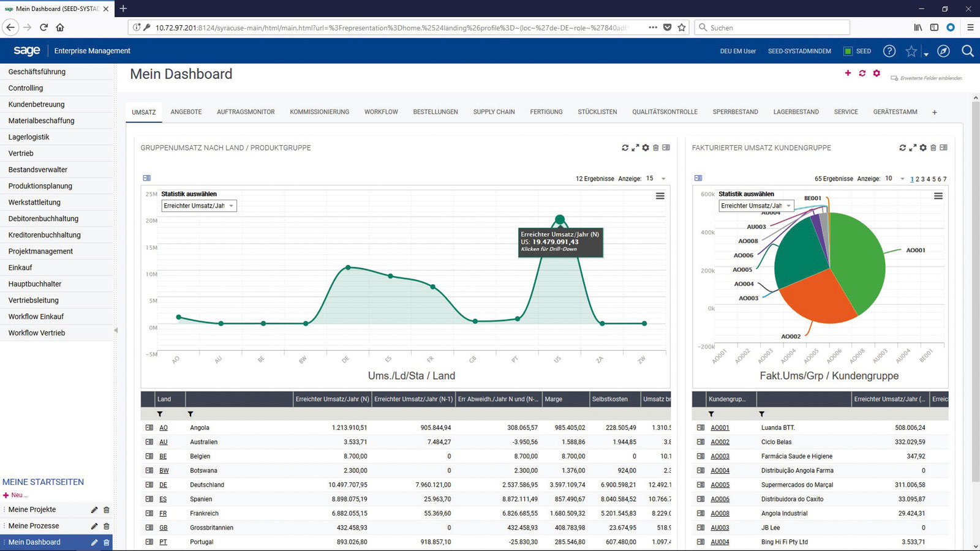This screenshot has height=551, width=980.
Task: Open Geschäftsführung in the sidebar
Action: (x=56, y=72)
